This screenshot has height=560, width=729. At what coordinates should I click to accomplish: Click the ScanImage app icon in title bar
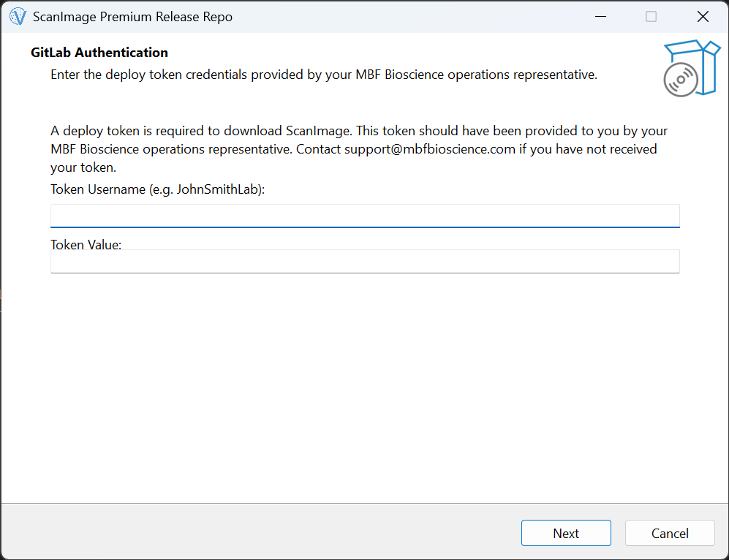tap(18, 17)
